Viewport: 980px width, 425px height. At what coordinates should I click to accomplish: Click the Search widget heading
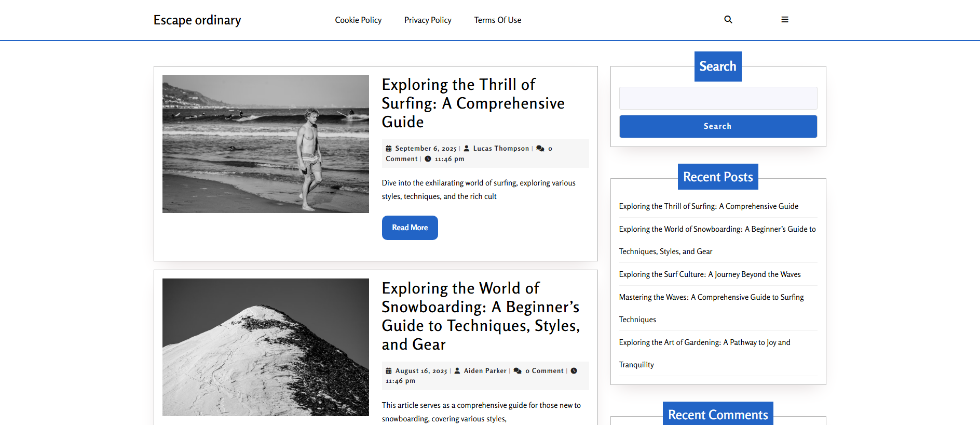coord(718,67)
